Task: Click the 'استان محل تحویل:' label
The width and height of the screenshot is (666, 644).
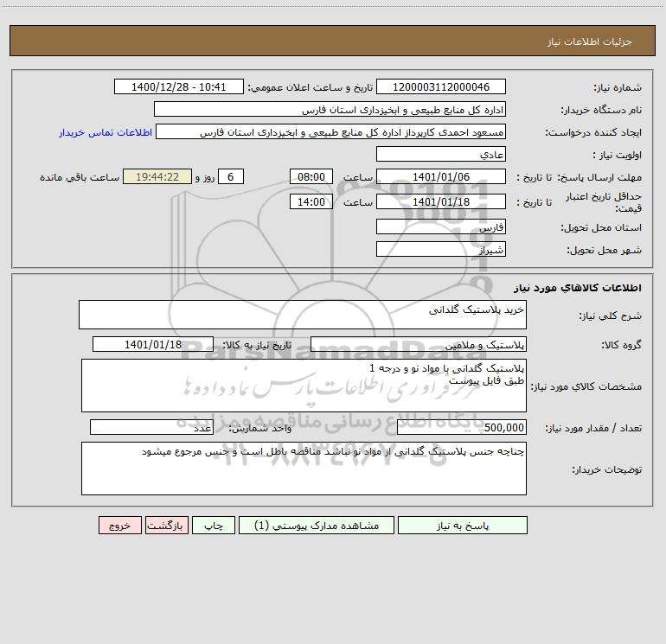Action: (601, 227)
